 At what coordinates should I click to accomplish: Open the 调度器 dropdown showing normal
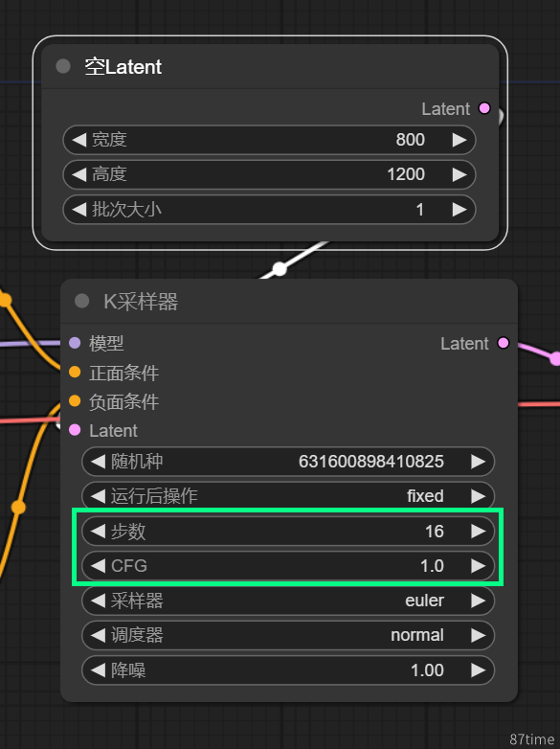288,635
